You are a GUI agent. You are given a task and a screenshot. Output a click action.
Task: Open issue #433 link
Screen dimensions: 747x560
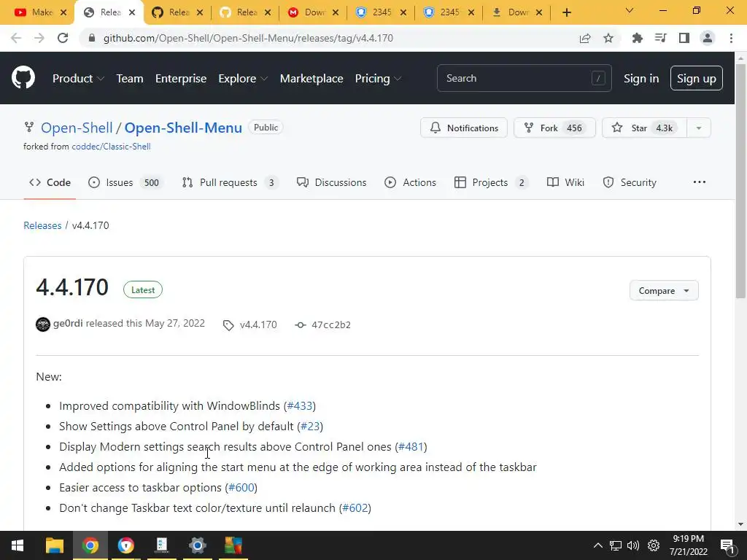[300, 406]
